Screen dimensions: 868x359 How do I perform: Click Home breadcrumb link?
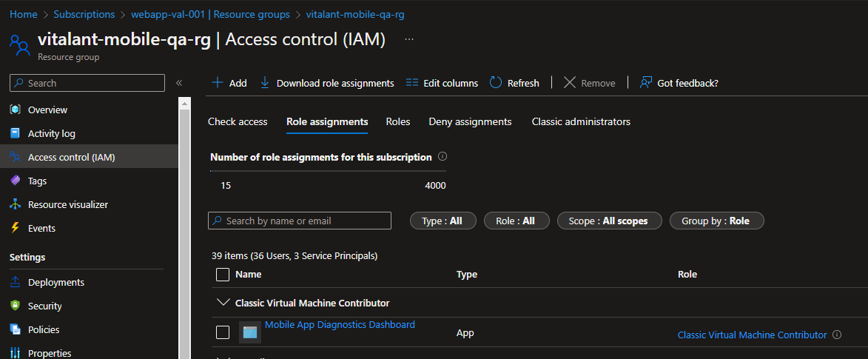pos(23,14)
